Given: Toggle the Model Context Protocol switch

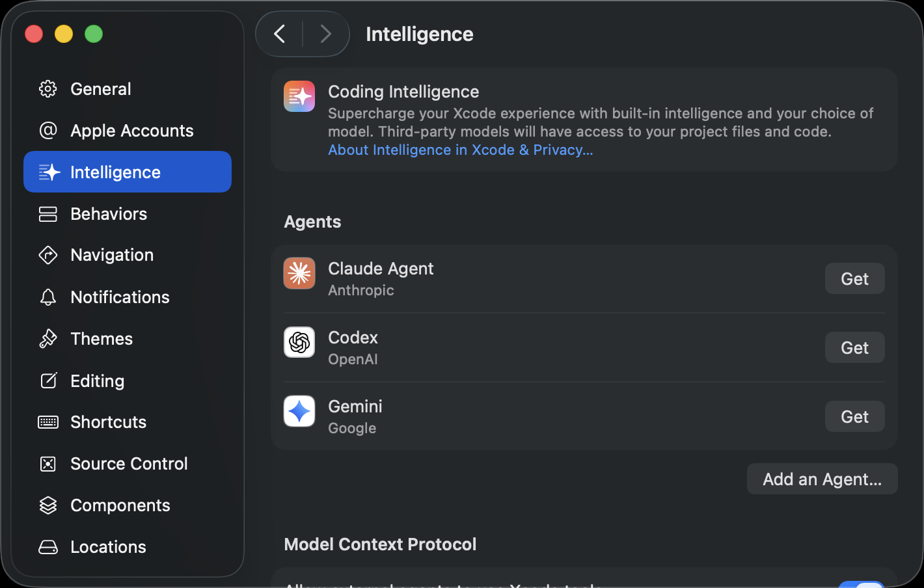Looking at the screenshot, I should (861, 585).
